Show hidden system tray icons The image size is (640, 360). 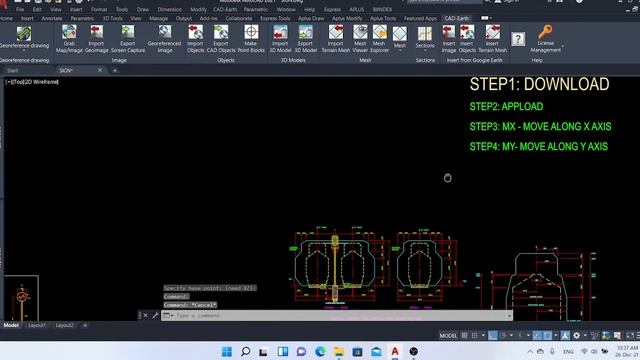pos(530,351)
